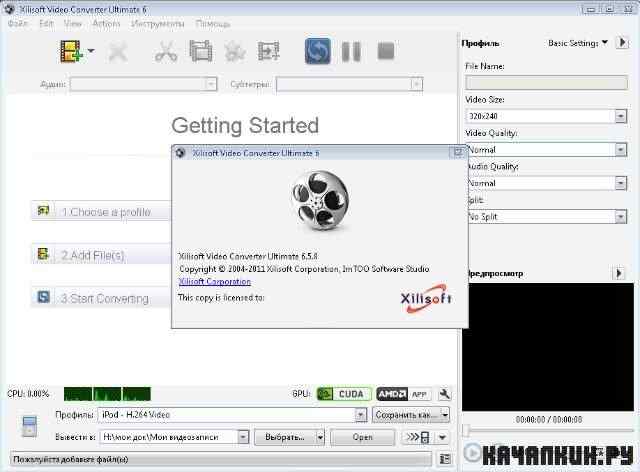Expand the Субтитры dropdown
Viewport: 640px width, 472px height.
pos(416,84)
